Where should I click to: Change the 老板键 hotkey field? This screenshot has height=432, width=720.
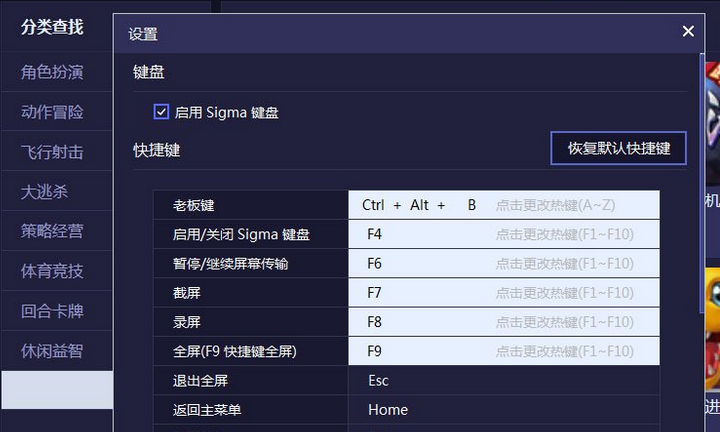click(504, 205)
